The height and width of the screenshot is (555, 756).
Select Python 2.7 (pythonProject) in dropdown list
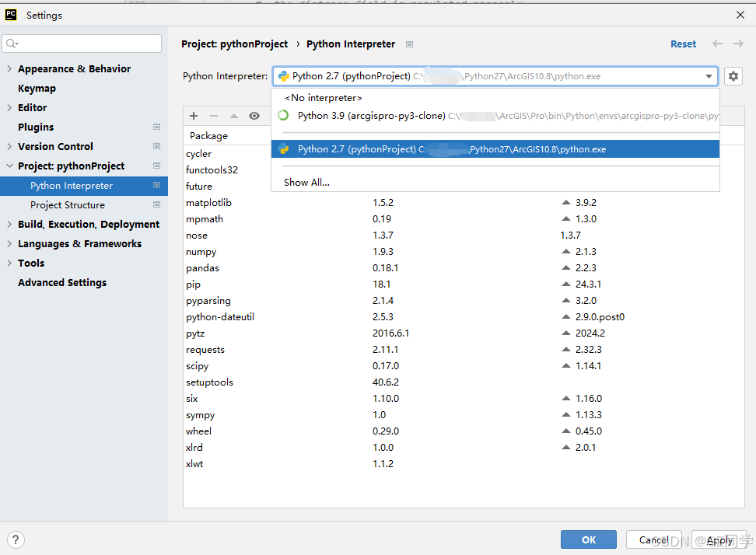[x=495, y=149]
